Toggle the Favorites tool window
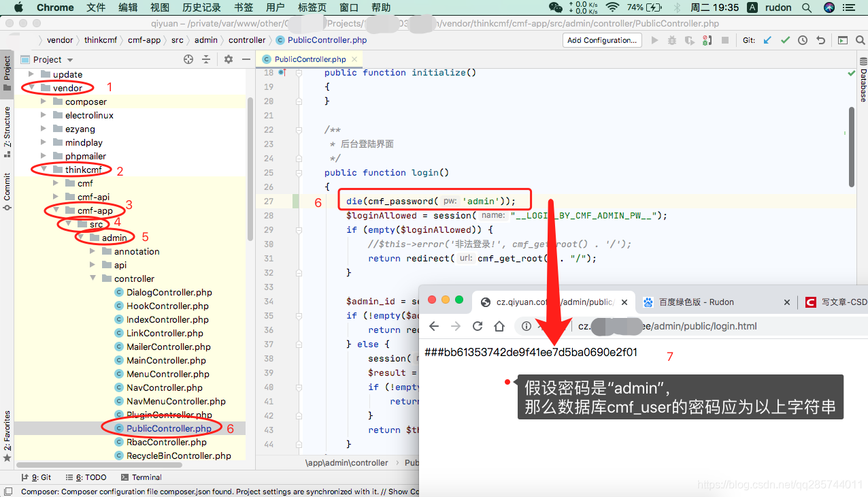 [x=7, y=433]
